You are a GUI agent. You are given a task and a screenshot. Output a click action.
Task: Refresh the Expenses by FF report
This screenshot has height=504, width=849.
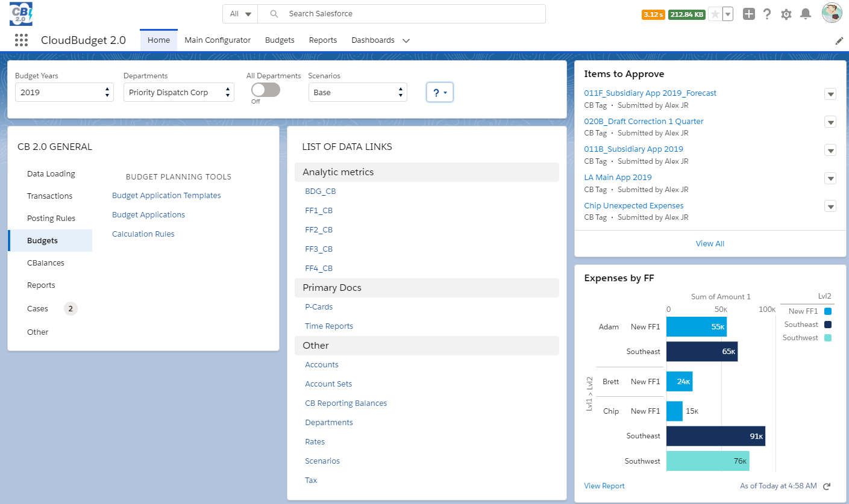tap(826, 486)
